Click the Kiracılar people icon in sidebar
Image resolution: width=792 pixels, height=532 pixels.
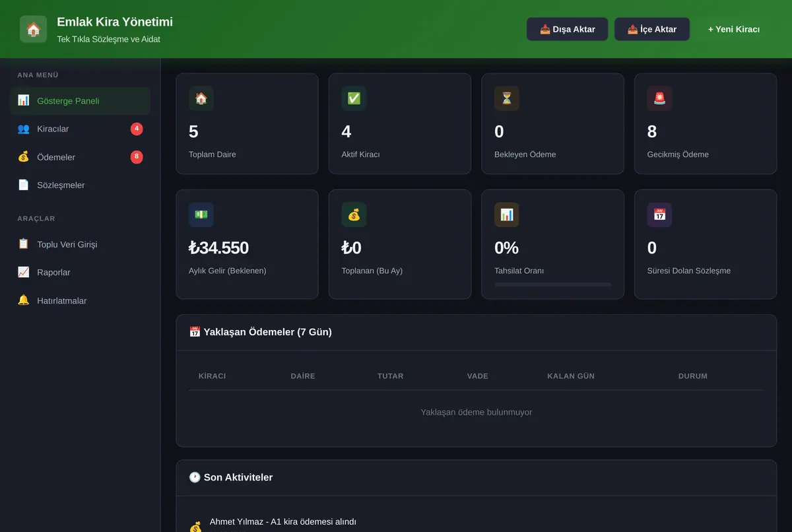click(24, 129)
